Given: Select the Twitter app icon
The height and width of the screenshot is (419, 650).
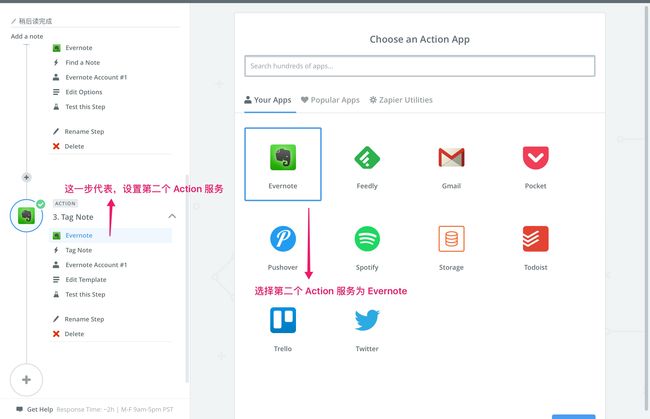Looking at the screenshot, I should 367,320.
